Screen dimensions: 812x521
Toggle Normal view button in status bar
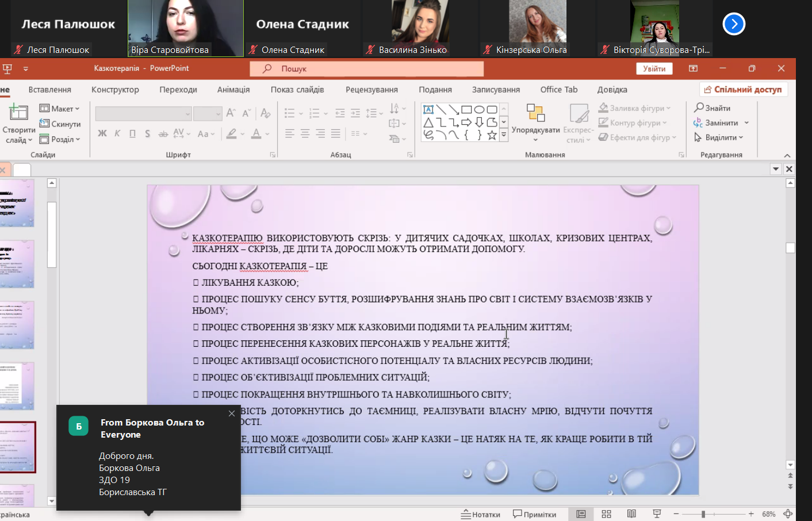tap(581, 514)
